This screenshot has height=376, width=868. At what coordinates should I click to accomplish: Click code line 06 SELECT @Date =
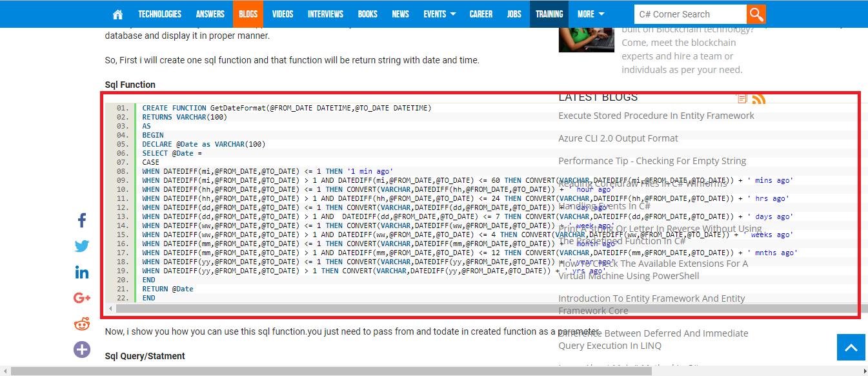coord(172,153)
